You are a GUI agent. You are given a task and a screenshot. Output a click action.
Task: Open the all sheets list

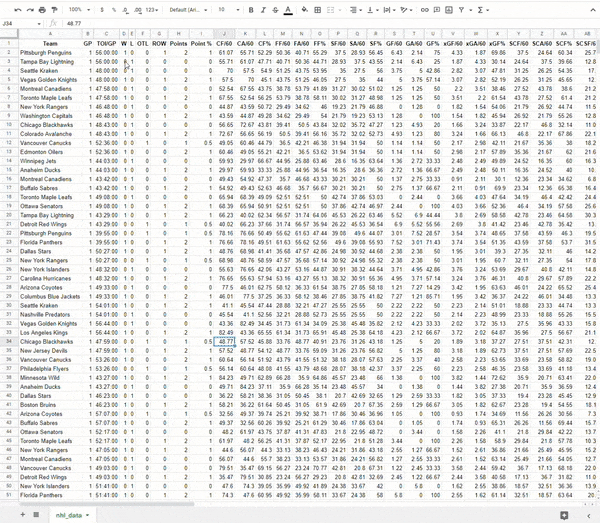(36, 515)
